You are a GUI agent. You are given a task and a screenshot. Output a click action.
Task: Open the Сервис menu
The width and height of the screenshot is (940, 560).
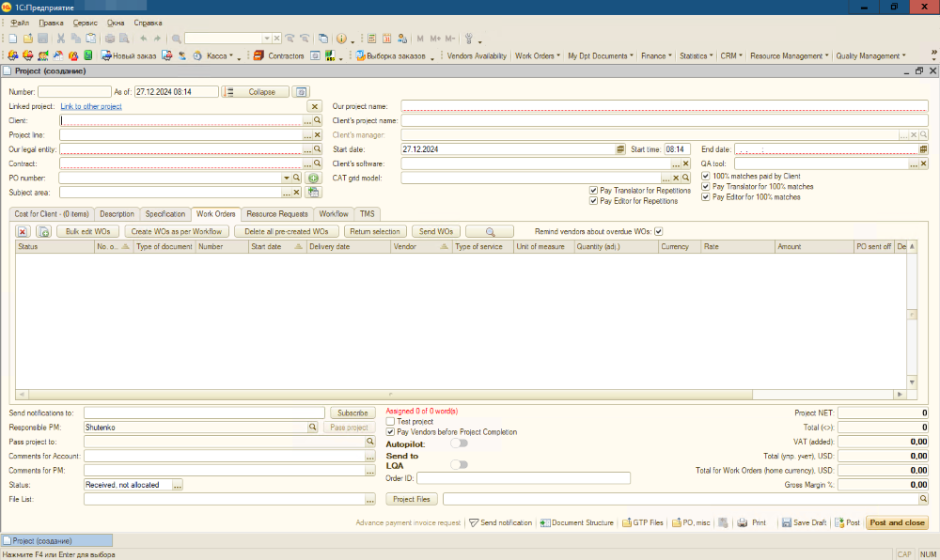[84, 22]
